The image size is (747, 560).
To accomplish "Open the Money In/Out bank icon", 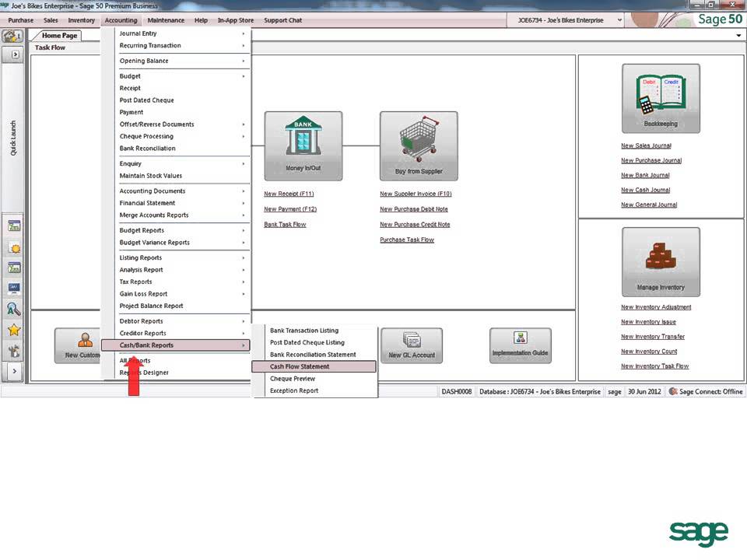I will (303, 145).
